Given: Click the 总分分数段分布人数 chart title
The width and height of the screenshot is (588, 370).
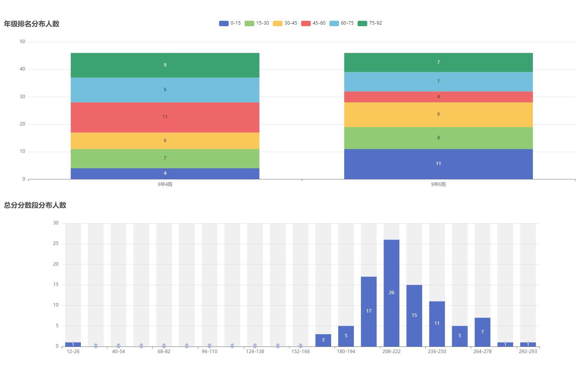Looking at the screenshot, I should [x=35, y=205].
